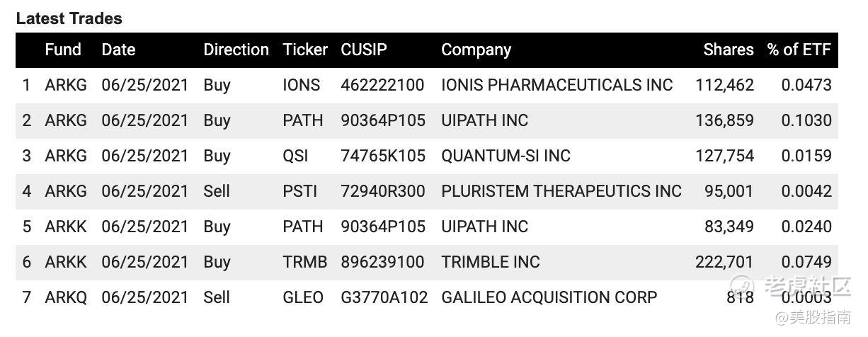Click the PSTI ticker in row 4
868x337 pixels.
tap(299, 191)
